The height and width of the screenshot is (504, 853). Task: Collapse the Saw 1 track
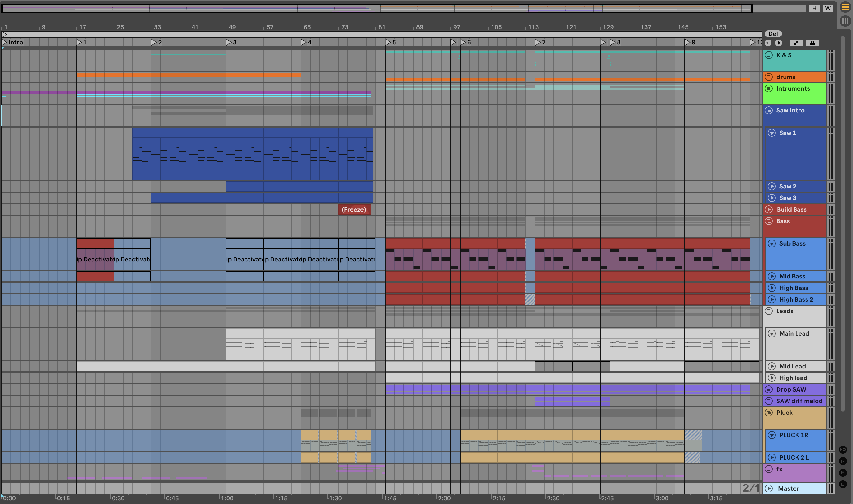click(x=772, y=133)
